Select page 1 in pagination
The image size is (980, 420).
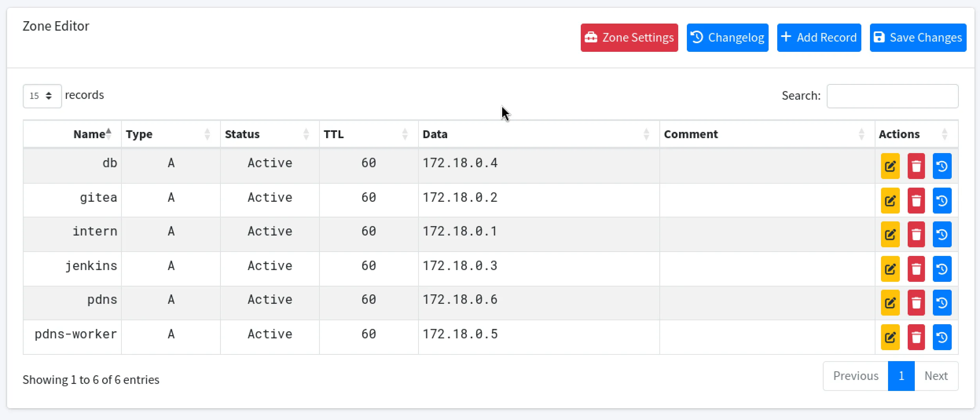pos(901,376)
